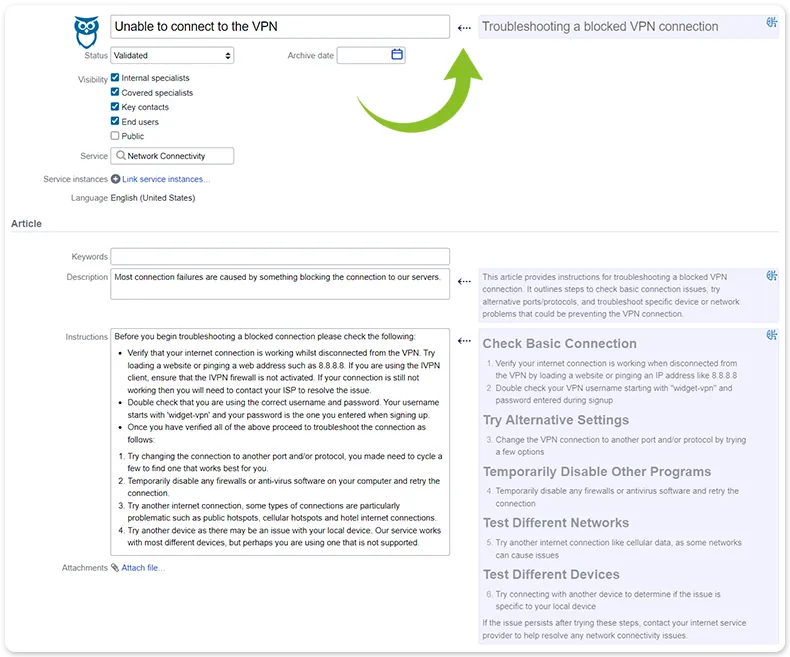Click AI icon on suggested description panel
This screenshot has height=657, width=790.
pos(771,276)
